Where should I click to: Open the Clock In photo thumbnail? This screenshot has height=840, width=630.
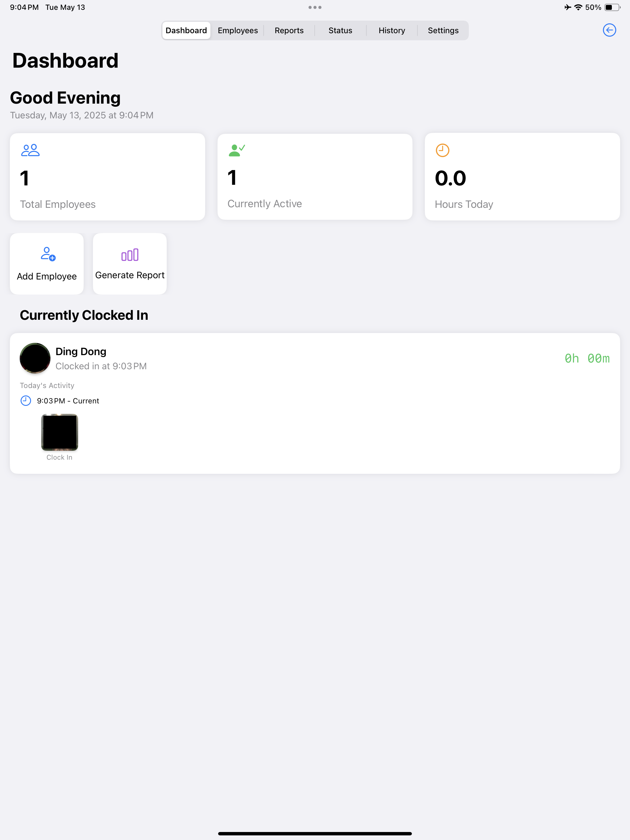(x=59, y=432)
